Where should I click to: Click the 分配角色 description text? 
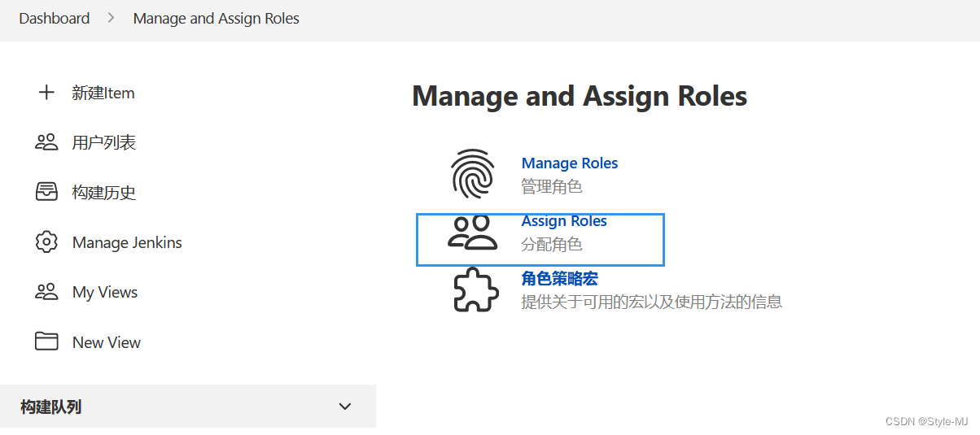tap(552, 244)
